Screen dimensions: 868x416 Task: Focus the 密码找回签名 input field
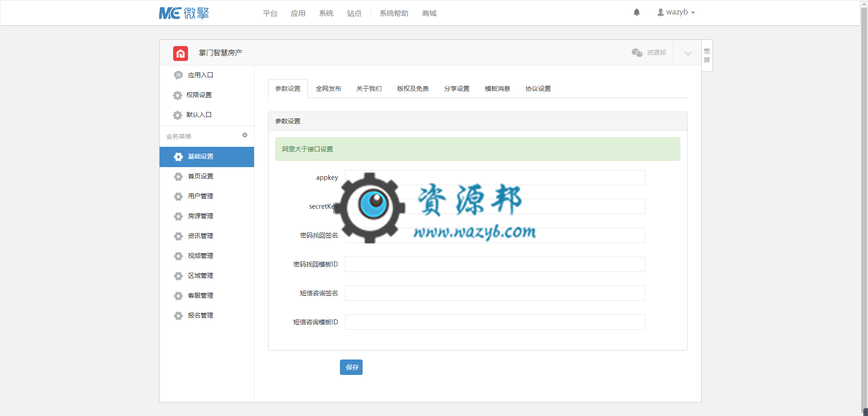point(495,235)
